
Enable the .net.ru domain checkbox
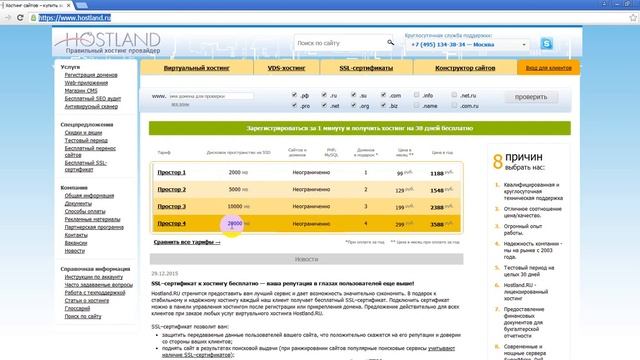454,95
